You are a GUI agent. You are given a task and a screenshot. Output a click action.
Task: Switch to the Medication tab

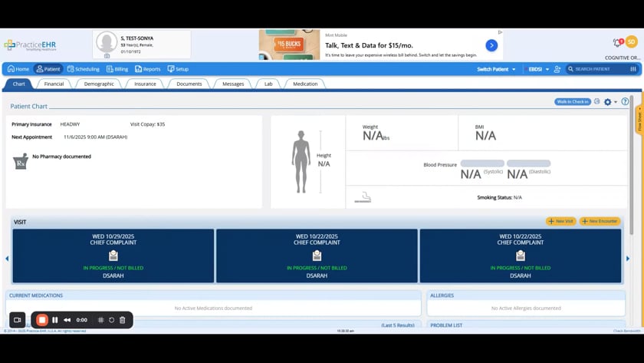coord(305,84)
